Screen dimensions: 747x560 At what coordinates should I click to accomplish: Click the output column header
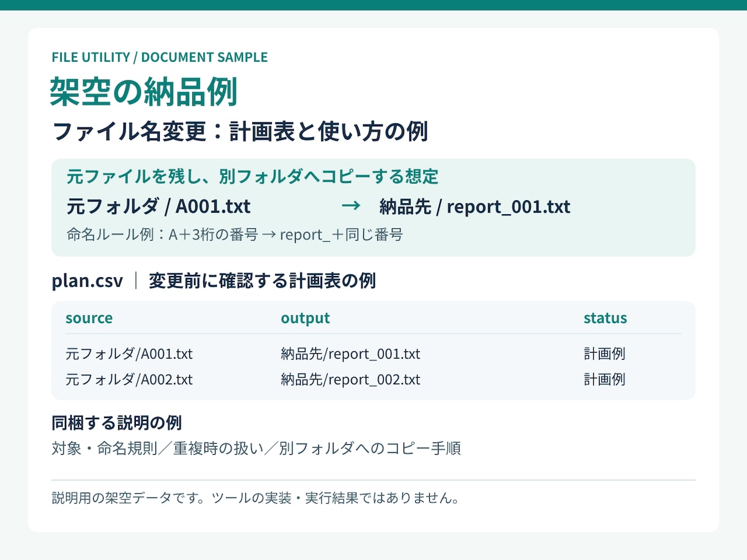pos(306,318)
